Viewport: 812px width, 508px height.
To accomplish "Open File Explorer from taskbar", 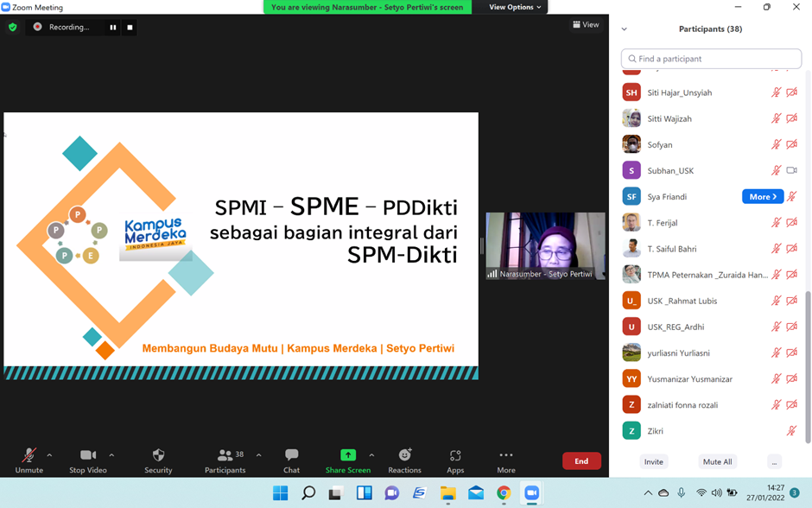I will (x=448, y=493).
